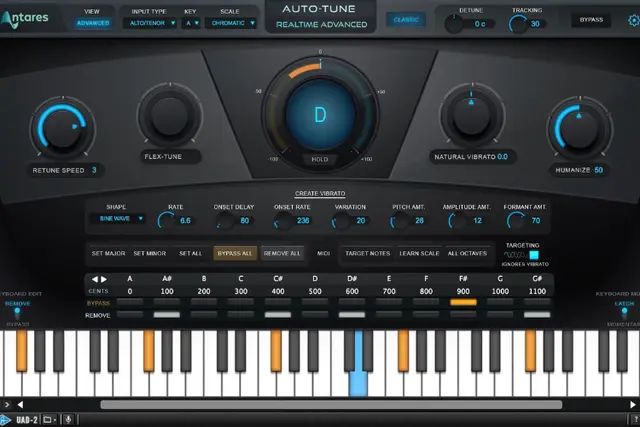
Task: Click the vibrato Rate knob
Action: click(x=167, y=221)
